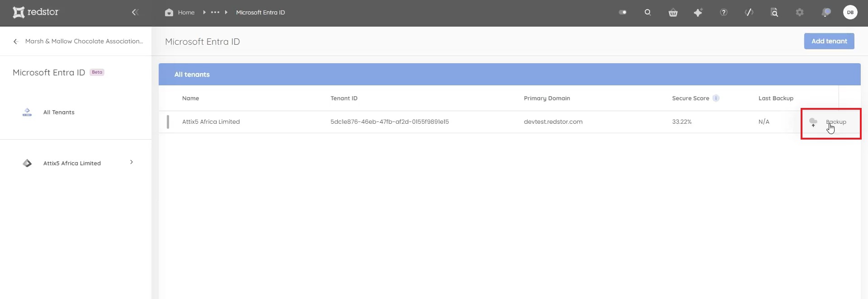Go to Home in the breadcrumb
Viewport: 868px width, 299px height.
[186, 13]
